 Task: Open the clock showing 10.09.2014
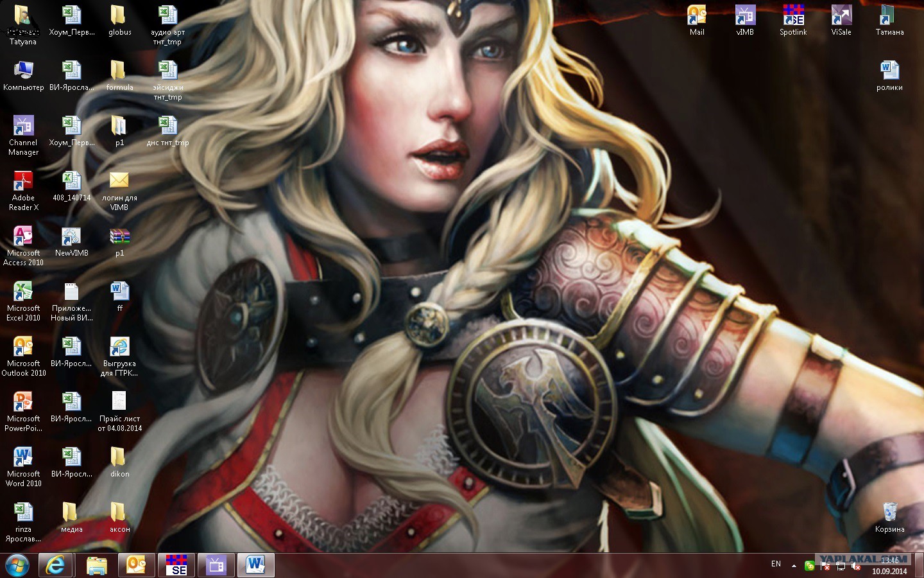pos(889,566)
